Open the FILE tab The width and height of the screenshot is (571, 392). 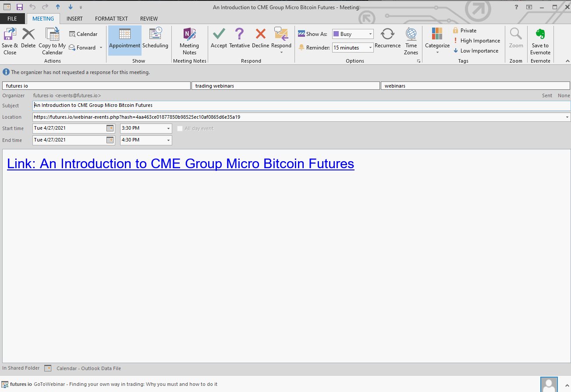coord(12,19)
